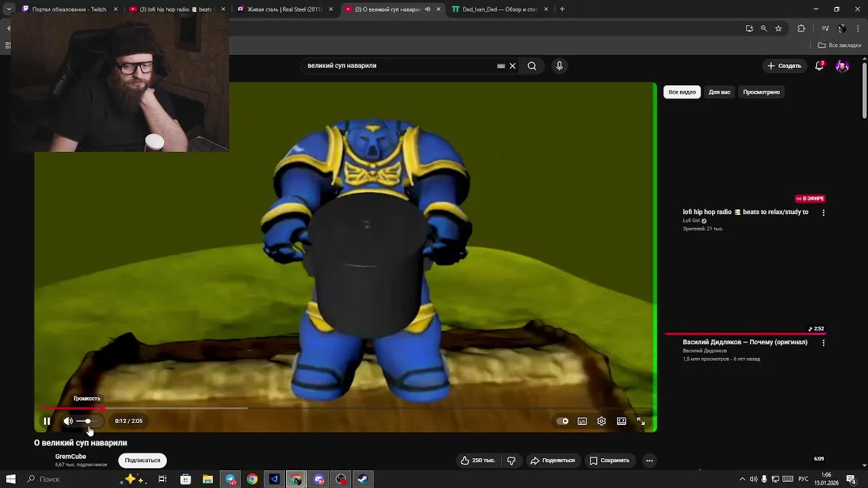The width and height of the screenshot is (868, 488).
Task: Open the Windows Start menu
Action: (10, 479)
